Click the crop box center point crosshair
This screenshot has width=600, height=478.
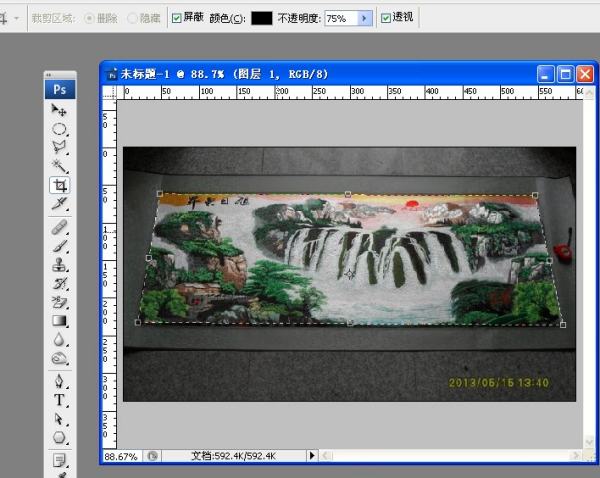tap(350, 274)
